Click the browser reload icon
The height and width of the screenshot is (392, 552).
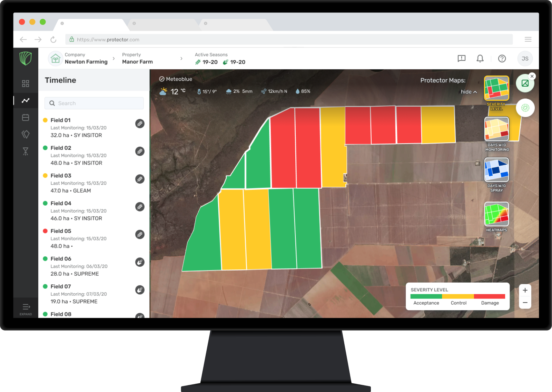[53, 40]
